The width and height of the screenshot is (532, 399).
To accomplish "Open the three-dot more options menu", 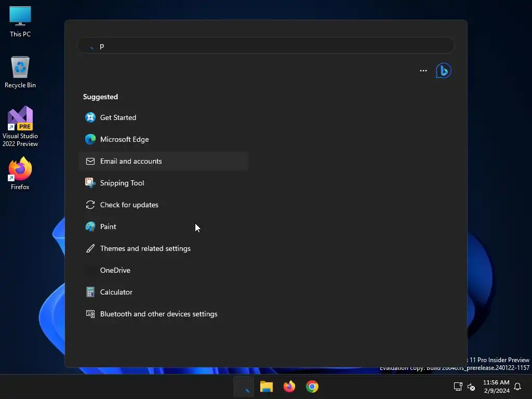I will point(423,71).
